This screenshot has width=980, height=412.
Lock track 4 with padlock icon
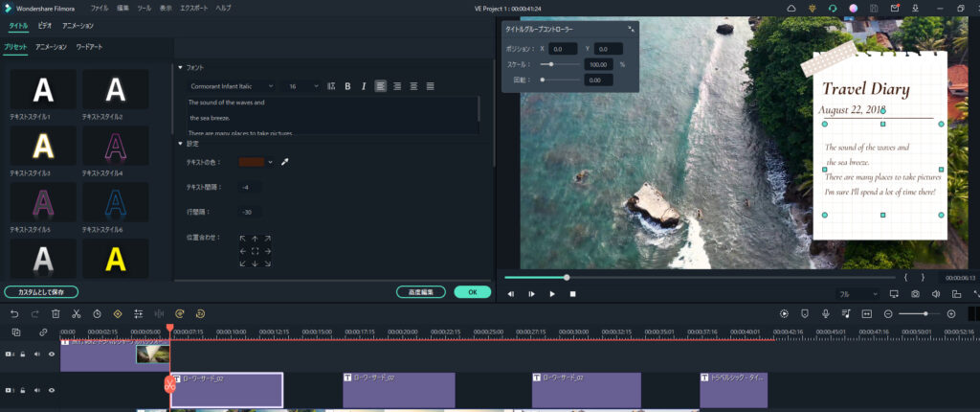coord(23,354)
